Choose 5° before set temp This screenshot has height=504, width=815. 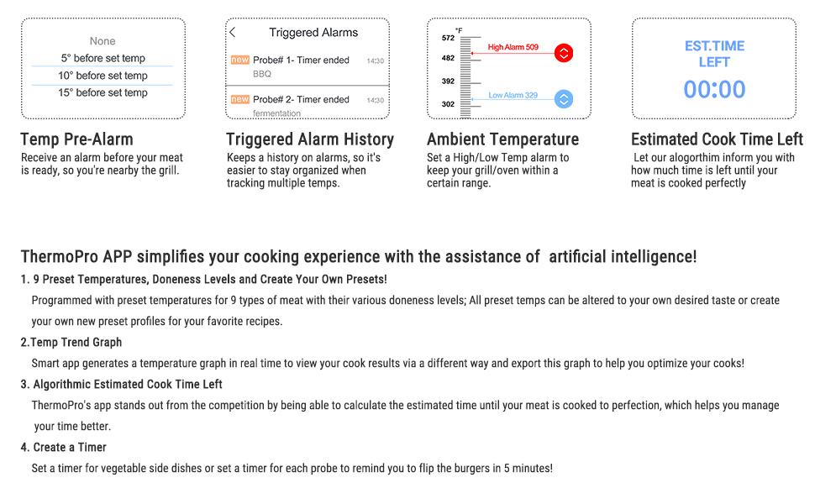pos(103,58)
